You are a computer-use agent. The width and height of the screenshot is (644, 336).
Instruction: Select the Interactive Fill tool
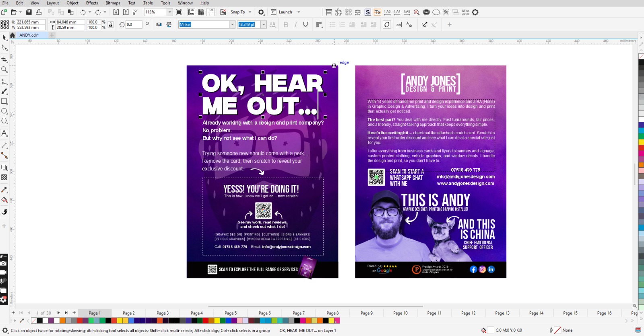(4, 200)
